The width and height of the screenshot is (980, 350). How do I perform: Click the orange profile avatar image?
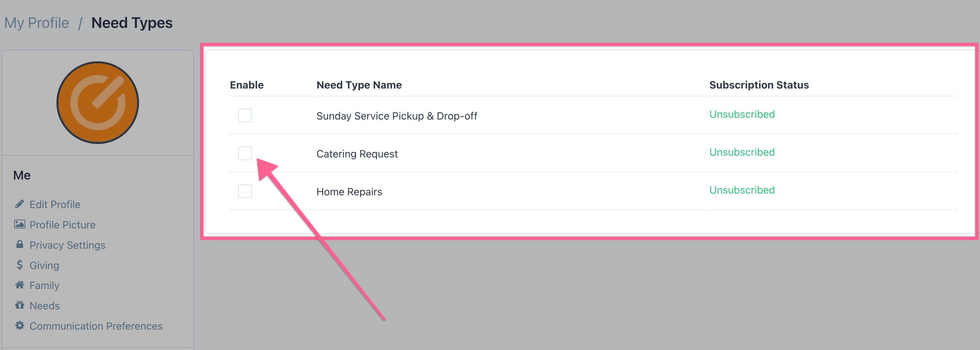pyautogui.click(x=98, y=103)
